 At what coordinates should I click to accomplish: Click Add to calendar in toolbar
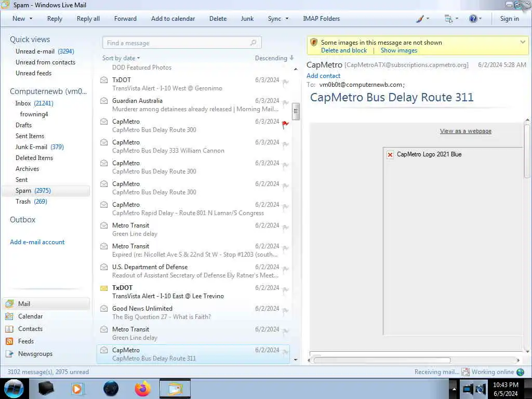[173, 19]
